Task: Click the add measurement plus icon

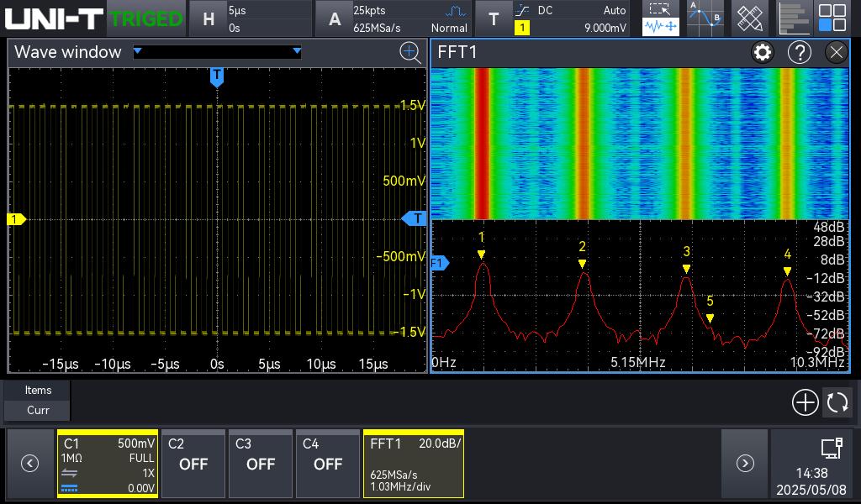Action: coord(805,402)
